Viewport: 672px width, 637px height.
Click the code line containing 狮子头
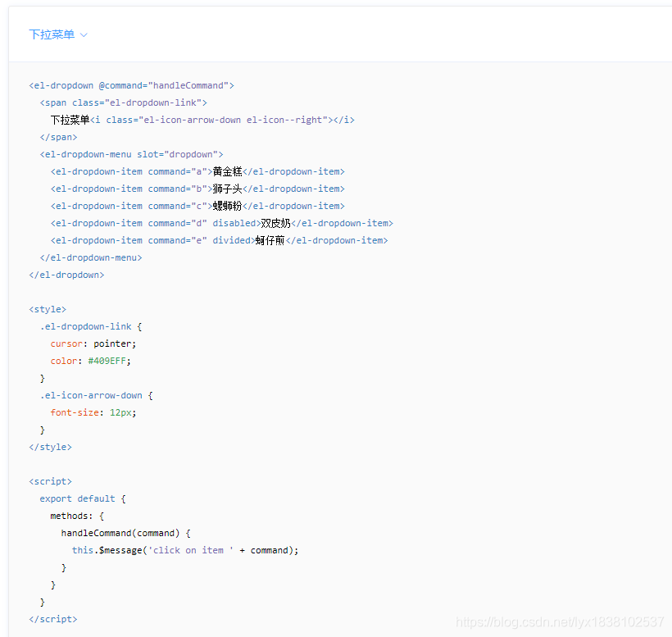[x=198, y=189]
